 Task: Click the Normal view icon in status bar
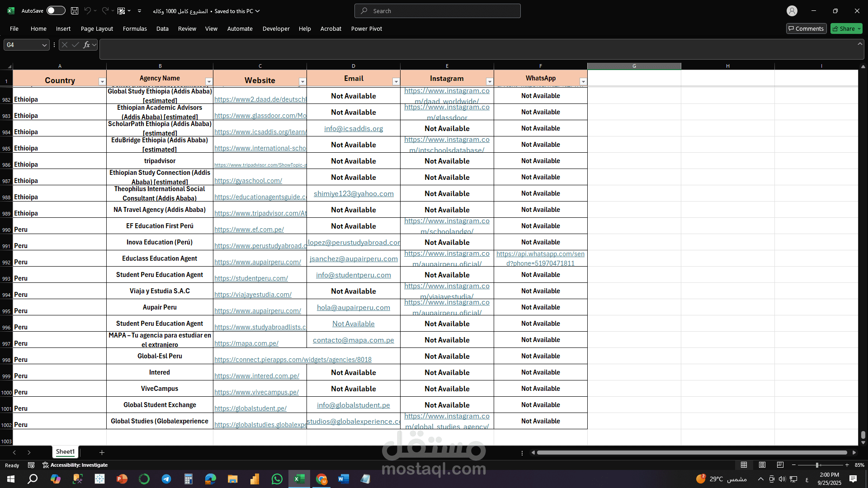pos(744,465)
